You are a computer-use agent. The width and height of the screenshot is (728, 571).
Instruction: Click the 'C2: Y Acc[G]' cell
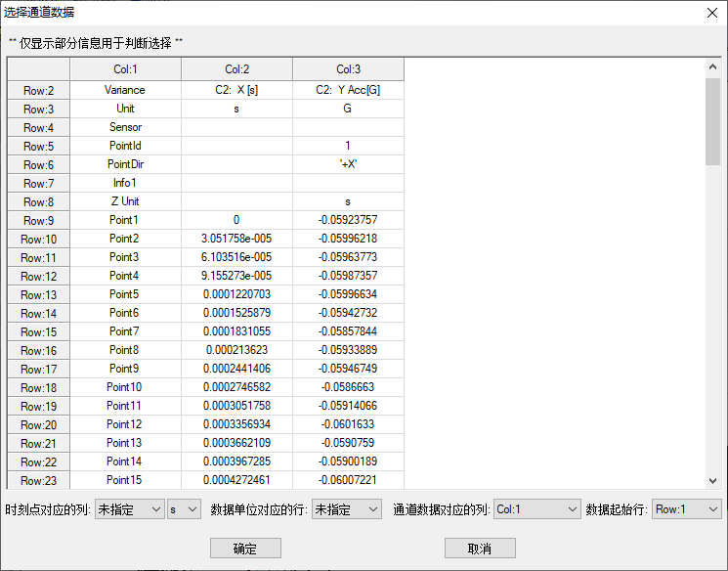[348, 90]
